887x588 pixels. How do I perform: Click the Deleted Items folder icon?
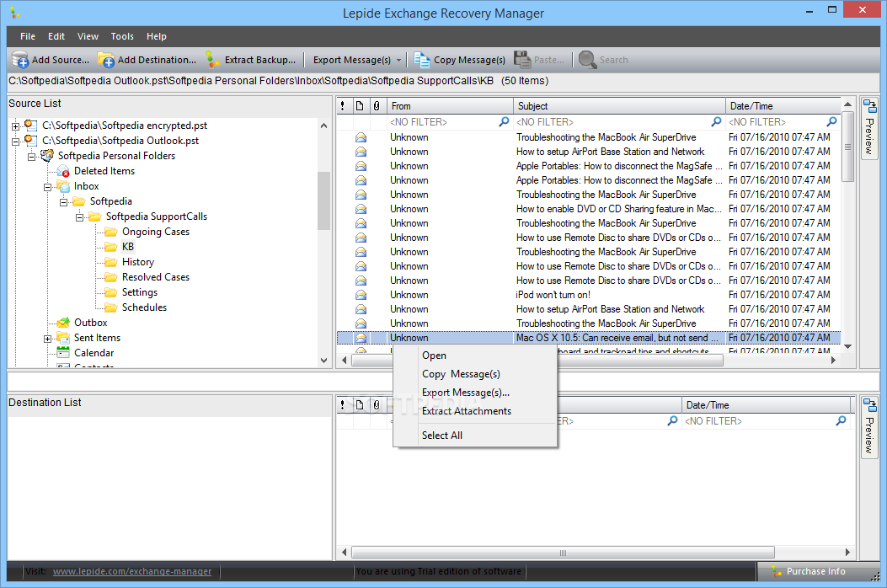(63, 171)
